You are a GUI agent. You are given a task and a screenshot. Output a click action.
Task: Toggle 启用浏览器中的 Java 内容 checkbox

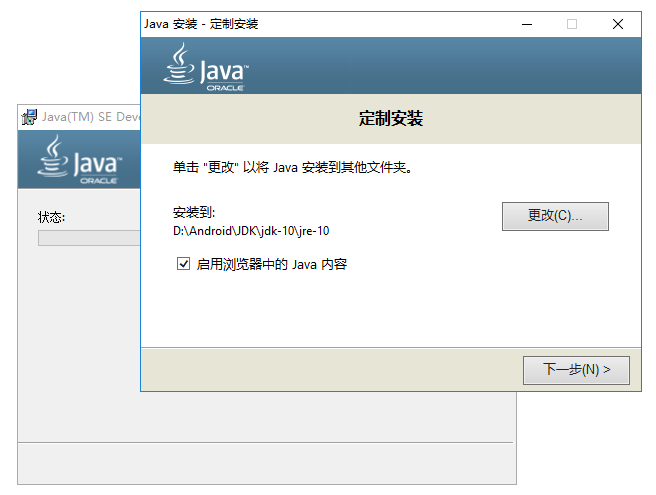(183, 264)
